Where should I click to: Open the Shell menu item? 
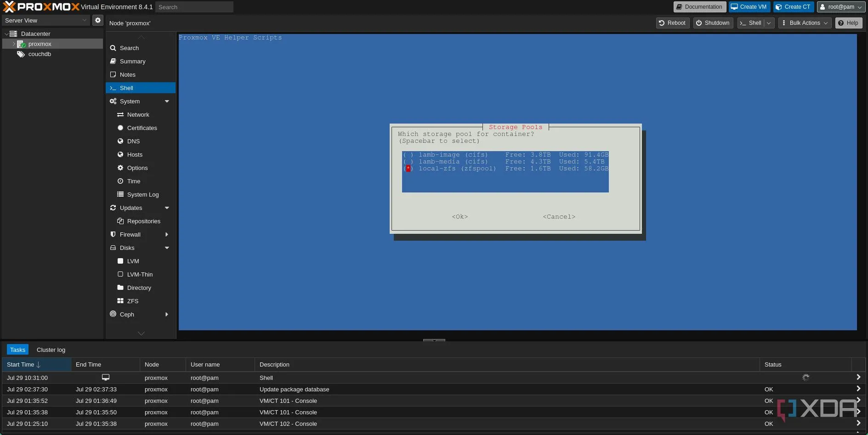[140, 88]
